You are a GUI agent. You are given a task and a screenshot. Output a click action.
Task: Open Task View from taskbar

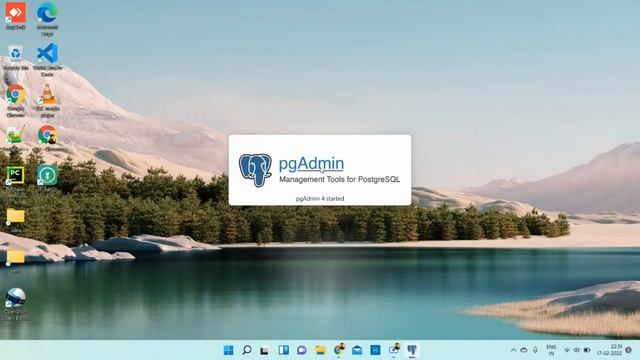pos(265,350)
